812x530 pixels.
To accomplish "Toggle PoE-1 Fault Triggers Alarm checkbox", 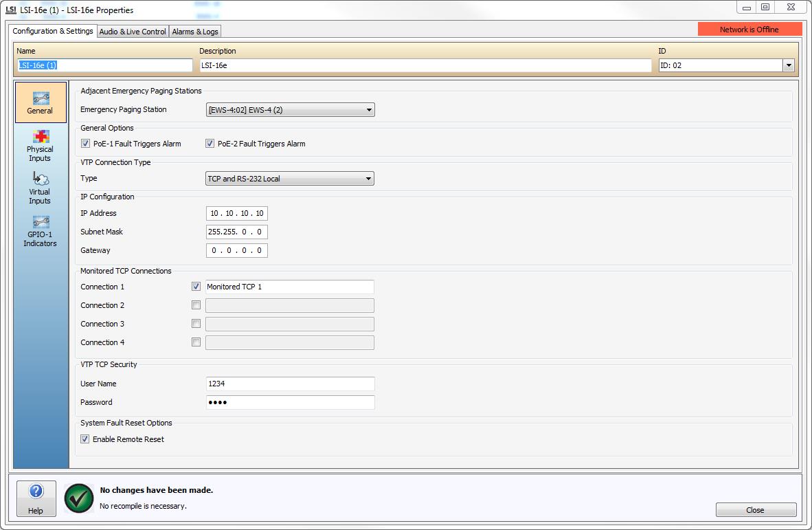I will tap(85, 144).
